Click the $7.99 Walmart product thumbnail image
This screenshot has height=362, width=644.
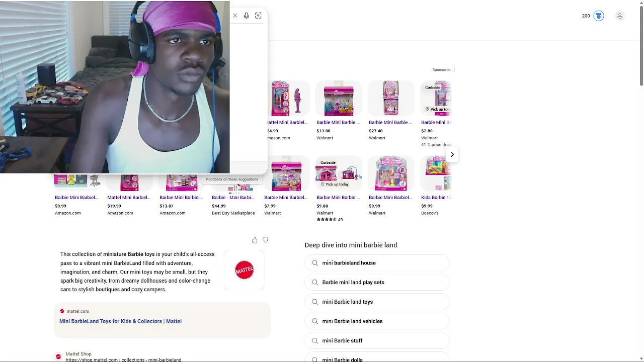286,174
